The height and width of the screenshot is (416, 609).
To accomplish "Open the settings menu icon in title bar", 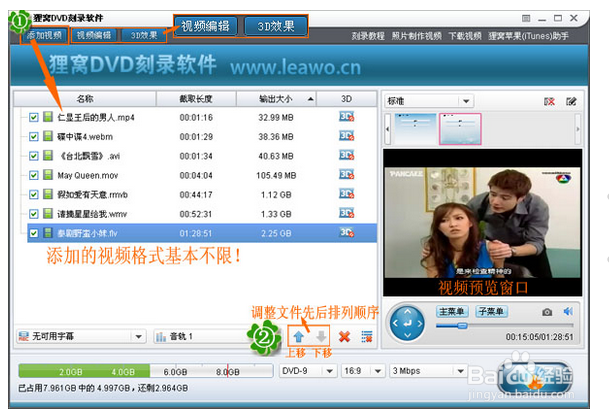I will (526, 18).
